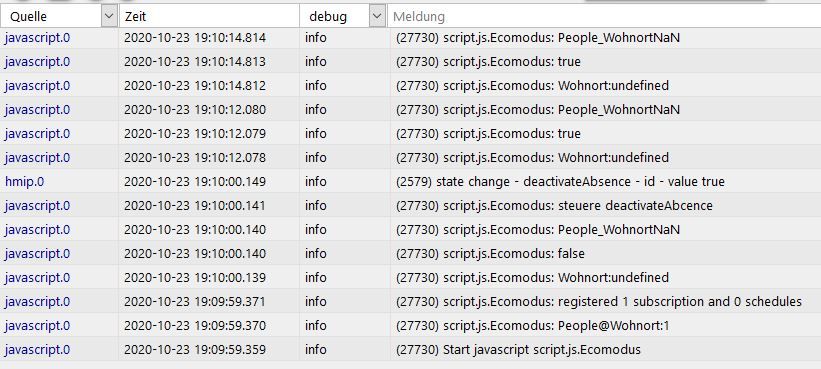Select the Ecomodus: false log entry
The width and height of the screenshot is (821, 369).
tap(490, 254)
